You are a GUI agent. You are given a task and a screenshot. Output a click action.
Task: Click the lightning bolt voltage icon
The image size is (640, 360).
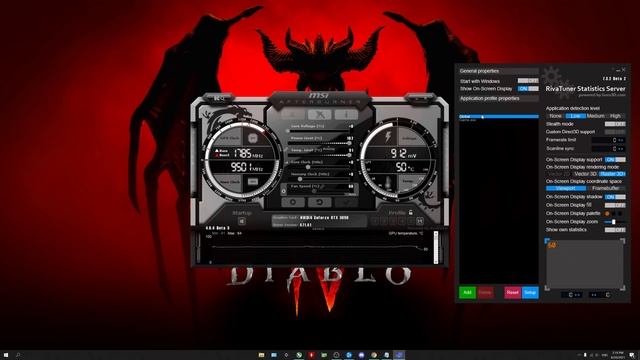[x=388, y=137]
